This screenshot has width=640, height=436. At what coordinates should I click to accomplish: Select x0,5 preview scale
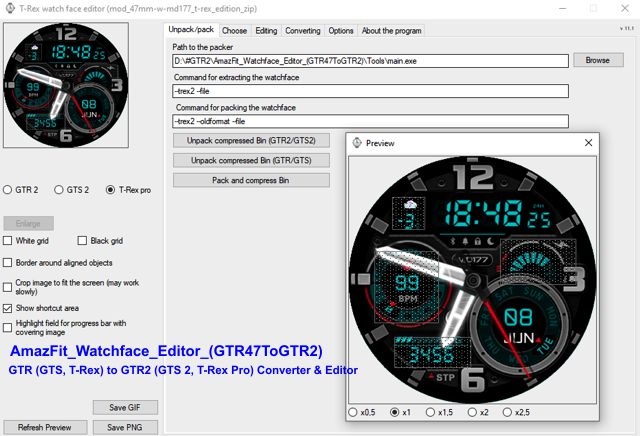353,412
